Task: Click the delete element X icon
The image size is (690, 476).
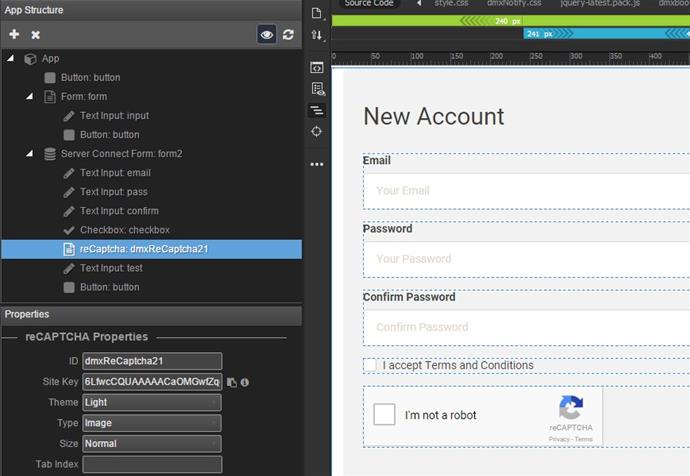Action: coord(35,34)
